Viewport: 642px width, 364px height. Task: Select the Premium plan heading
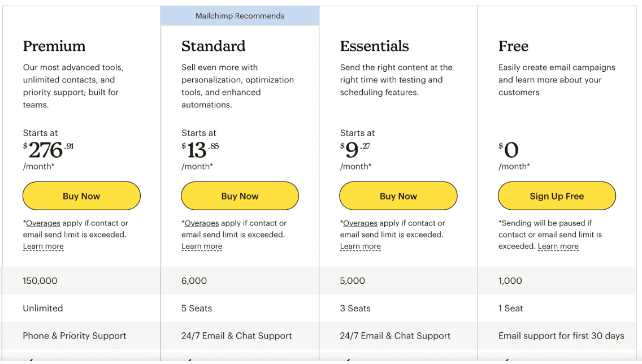[x=54, y=46]
